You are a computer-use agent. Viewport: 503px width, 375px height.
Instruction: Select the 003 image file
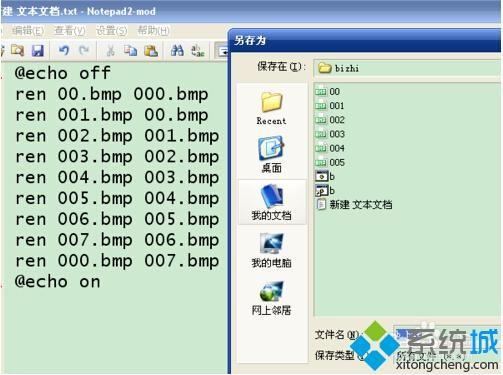[330, 134]
